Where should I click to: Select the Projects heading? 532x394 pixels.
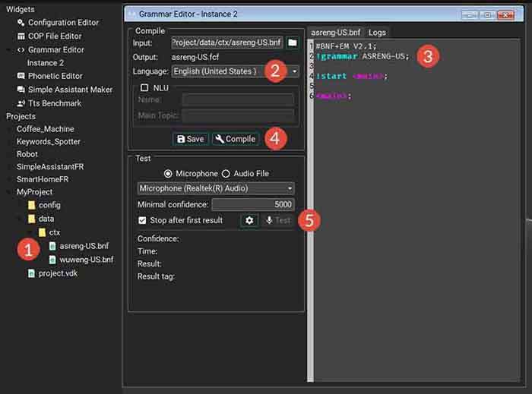pos(21,117)
